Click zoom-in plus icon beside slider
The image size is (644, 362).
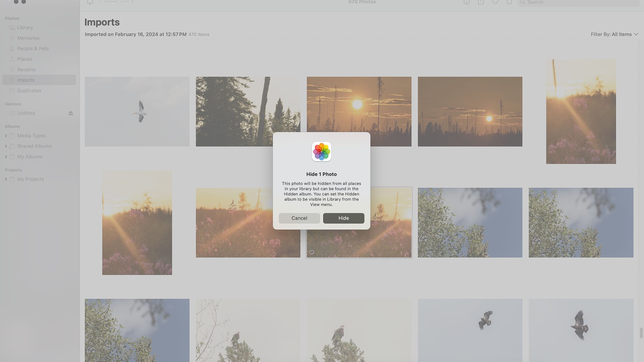pos(132,2)
